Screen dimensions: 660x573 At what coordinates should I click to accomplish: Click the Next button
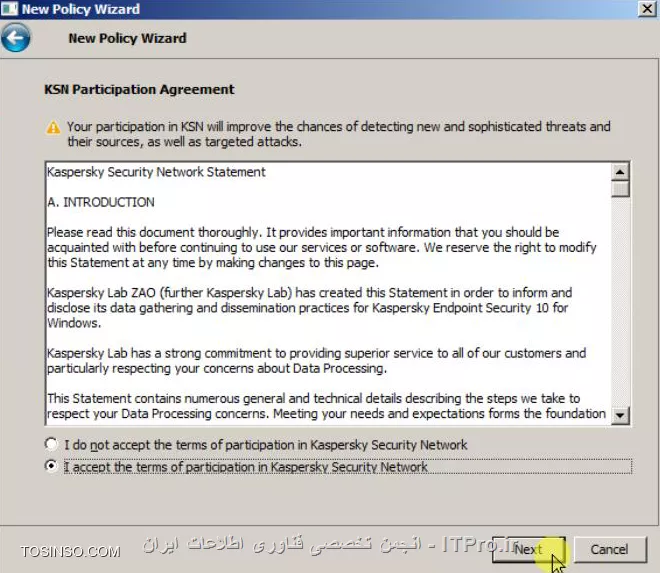click(529, 549)
